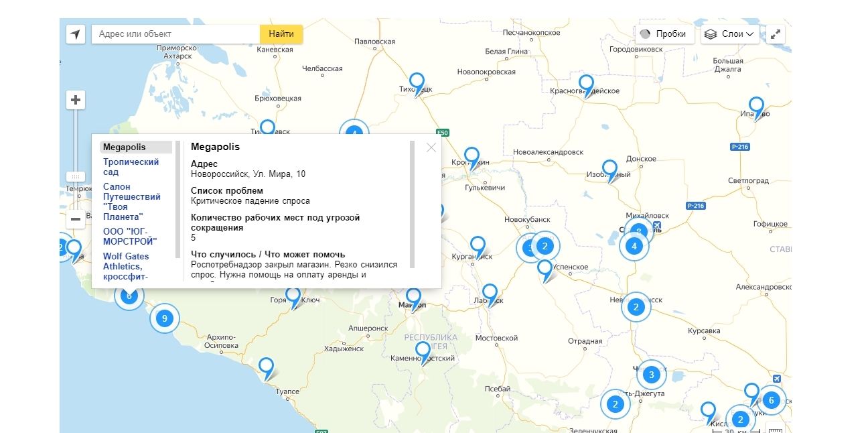Open the cluster marker labeled 3
Screen dimensions: 868x433
click(x=650, y=375)
